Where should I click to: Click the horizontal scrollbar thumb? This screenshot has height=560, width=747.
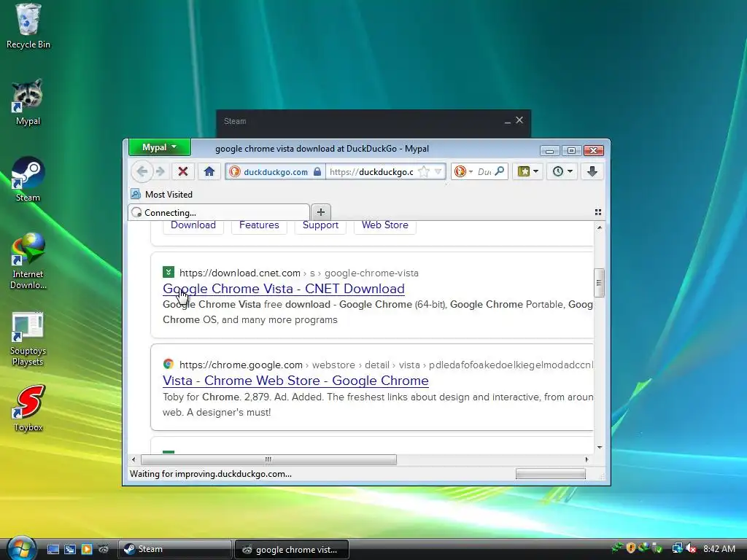click(x=268, y=459)
